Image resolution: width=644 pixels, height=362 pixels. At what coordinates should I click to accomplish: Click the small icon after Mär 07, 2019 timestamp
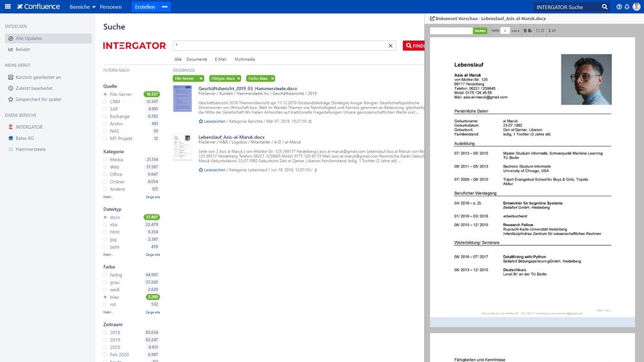coord(310,122)
